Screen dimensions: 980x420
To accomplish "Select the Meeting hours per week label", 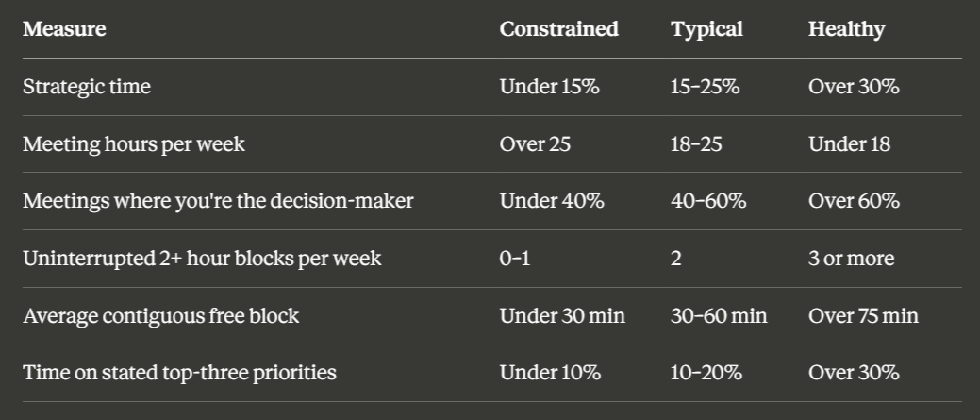I will pyautogui.click(x=134, y=144).
